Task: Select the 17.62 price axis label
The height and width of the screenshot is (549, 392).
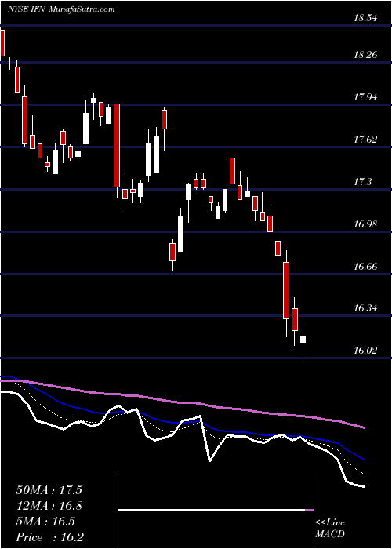Action: tap(365, 140)
